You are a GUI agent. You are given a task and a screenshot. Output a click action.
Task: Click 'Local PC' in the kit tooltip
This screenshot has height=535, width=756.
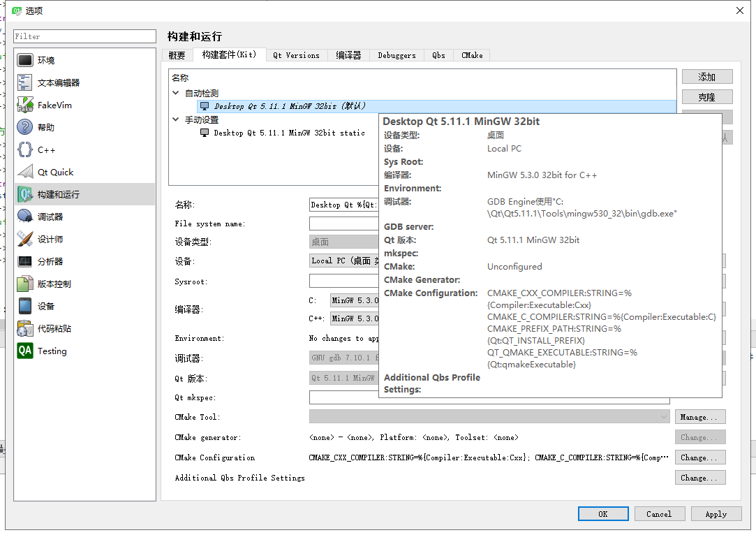pyautogui.click(x=504, y=149)
